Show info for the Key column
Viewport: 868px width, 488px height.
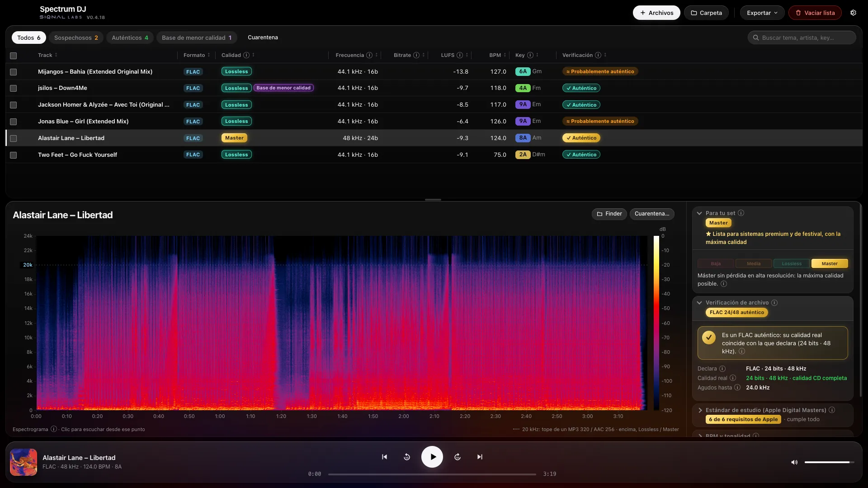click(x=530, y=55)
